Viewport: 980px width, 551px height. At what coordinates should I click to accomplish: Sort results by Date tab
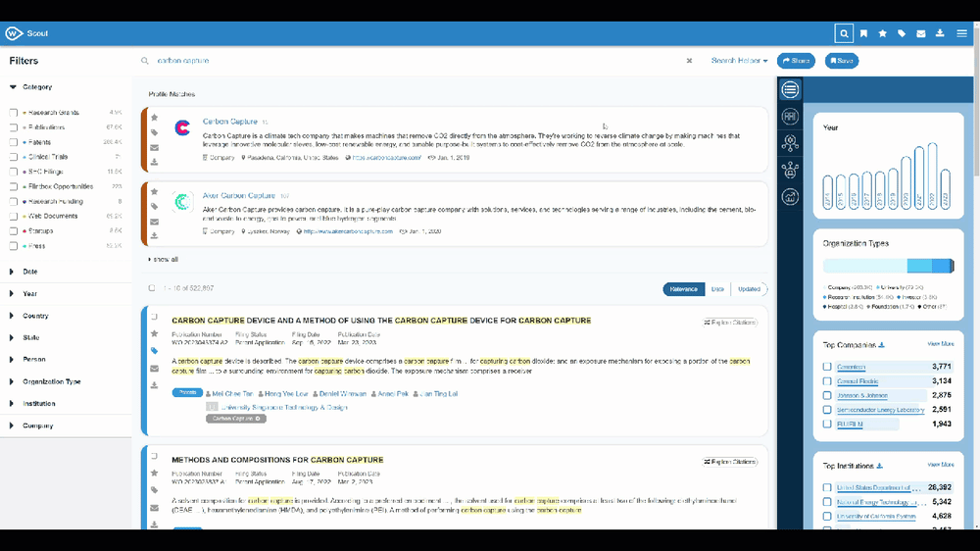point(717,289)
